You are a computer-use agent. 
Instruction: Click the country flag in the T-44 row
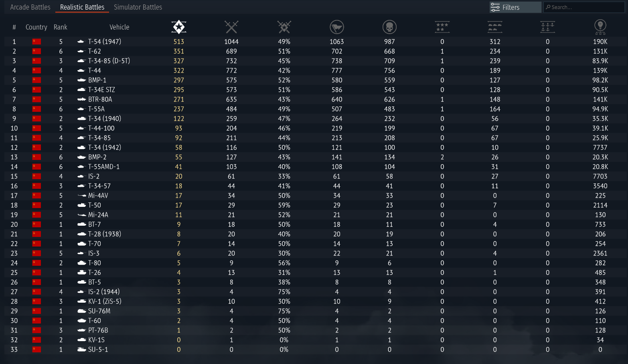(36, 71)
